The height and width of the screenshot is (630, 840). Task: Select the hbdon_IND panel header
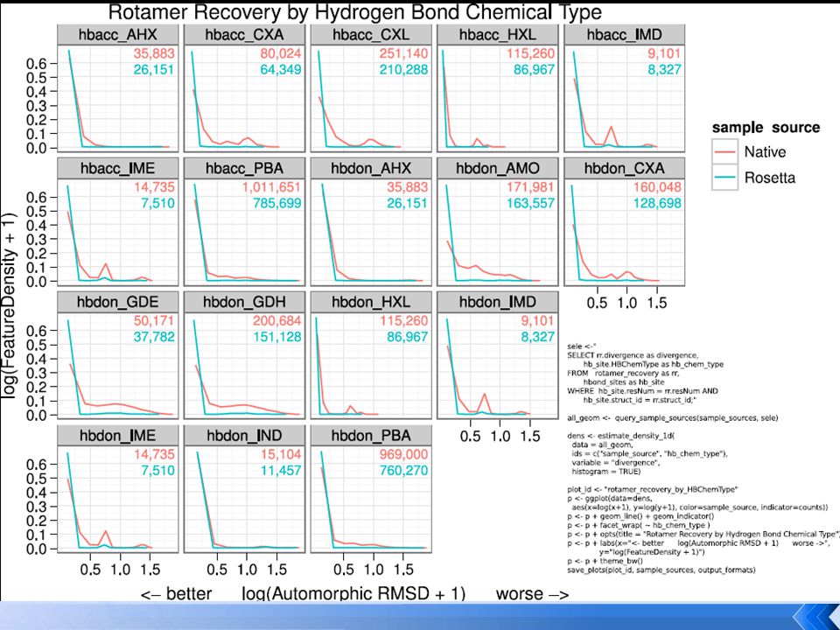[244, 435]
